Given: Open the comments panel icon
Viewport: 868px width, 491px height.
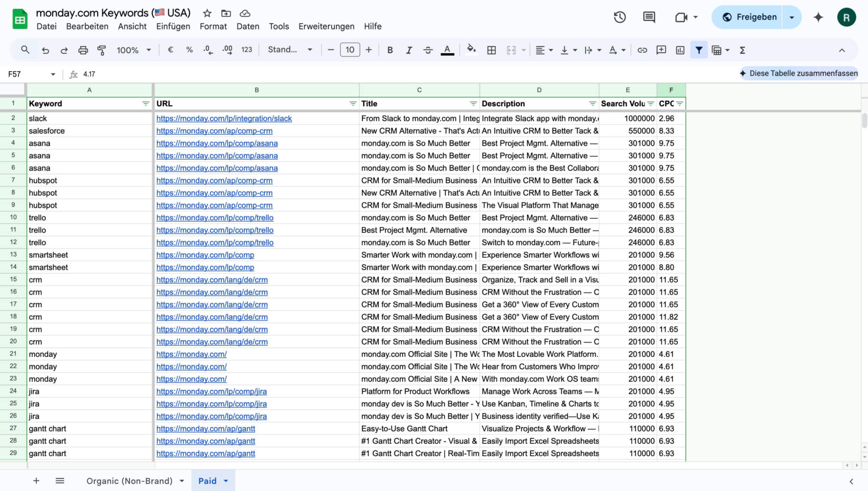Looking at the screenshot, I should 649,17.
